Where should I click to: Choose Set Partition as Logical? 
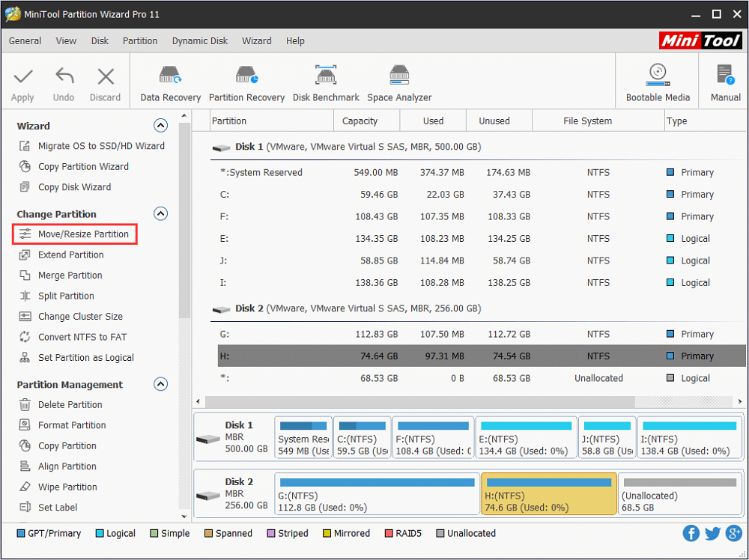pyautogui.click(x=76, y=358)
